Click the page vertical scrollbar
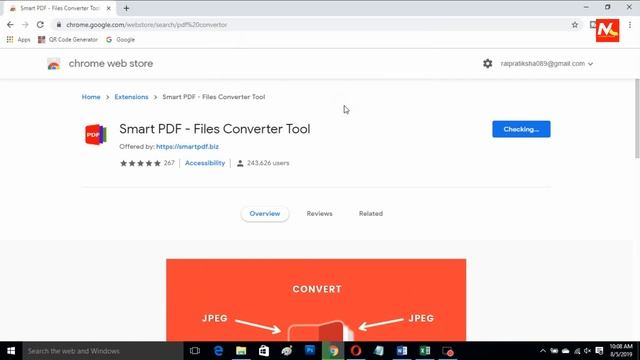The height and width of the screenshot is (360, 640). [x=637, y=118]
